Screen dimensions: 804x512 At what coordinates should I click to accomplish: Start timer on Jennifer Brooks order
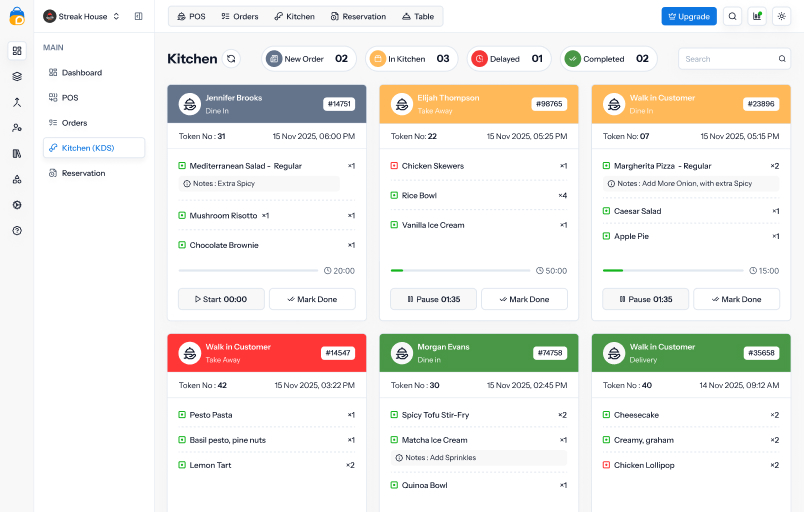(221, 299)
